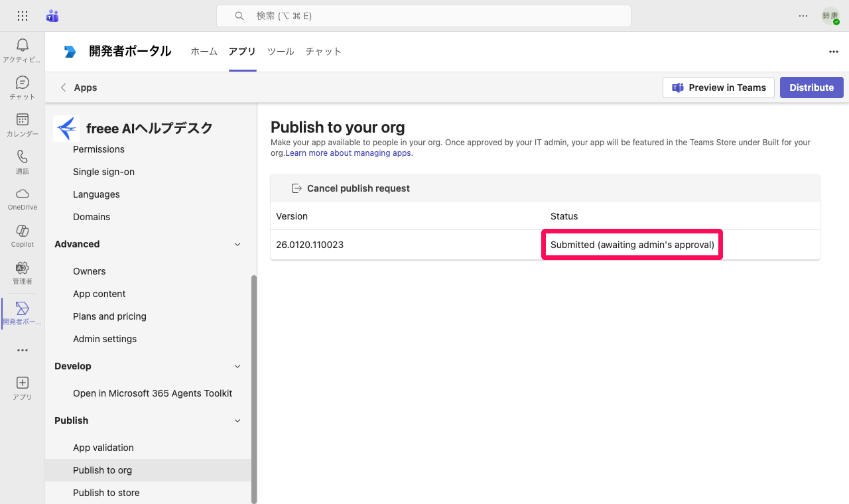Click the Publish to your org heading
849x504 pixels.
pos(338,127)
